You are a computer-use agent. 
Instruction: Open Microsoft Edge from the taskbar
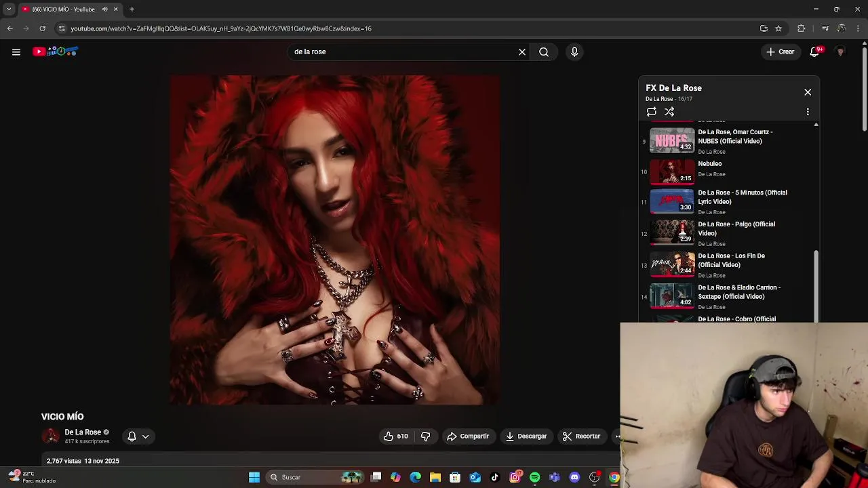[415, 477]
